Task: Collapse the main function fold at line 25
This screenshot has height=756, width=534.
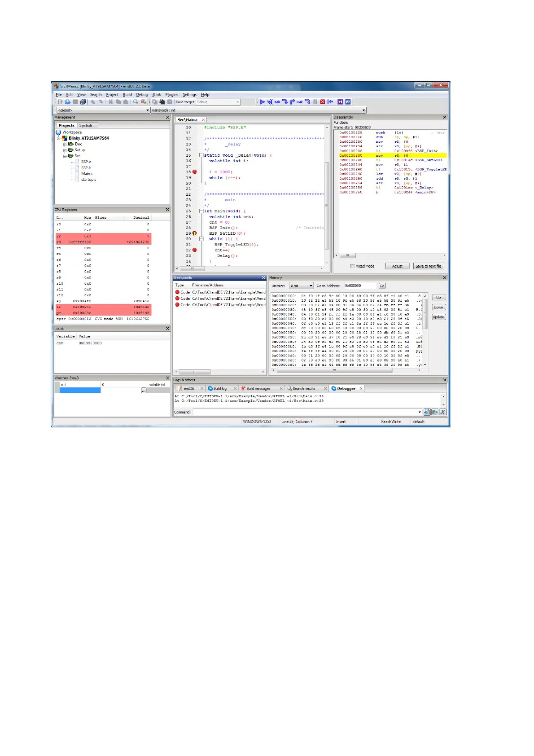Action: click(x=201, y=211)
